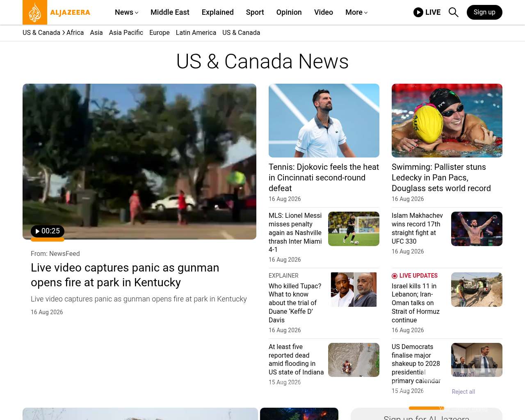Read Indiana flooding deaths article
Viewport: 525px width, 420px height.
296,360
